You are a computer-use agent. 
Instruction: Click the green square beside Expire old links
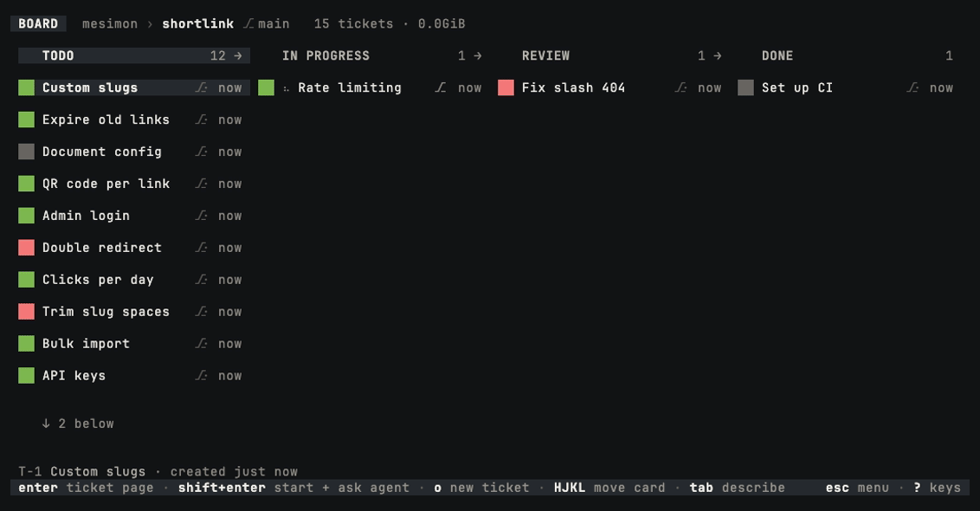(26, 120)
